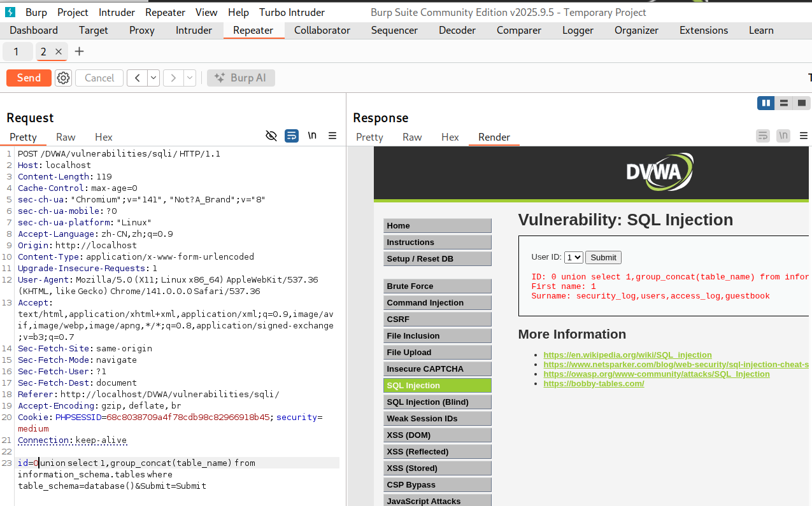Switch to the Organizer tab
The width and height of the screenshot is (812, 506).
(637, 30)
